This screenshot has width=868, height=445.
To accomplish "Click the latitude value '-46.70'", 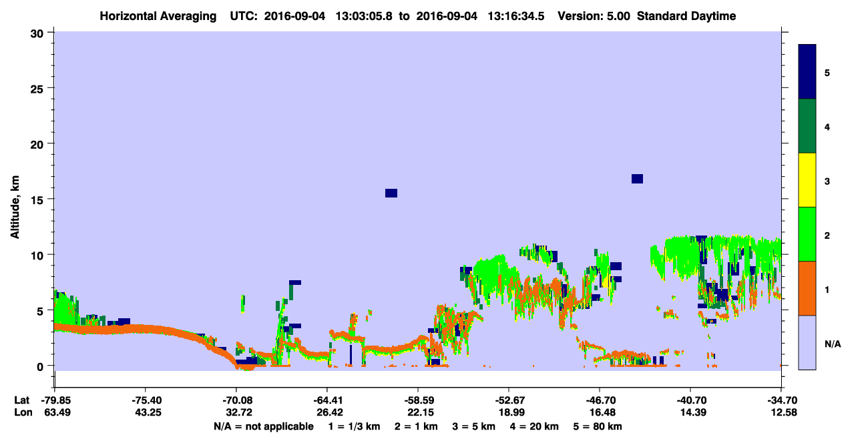I will pos(599,400).
